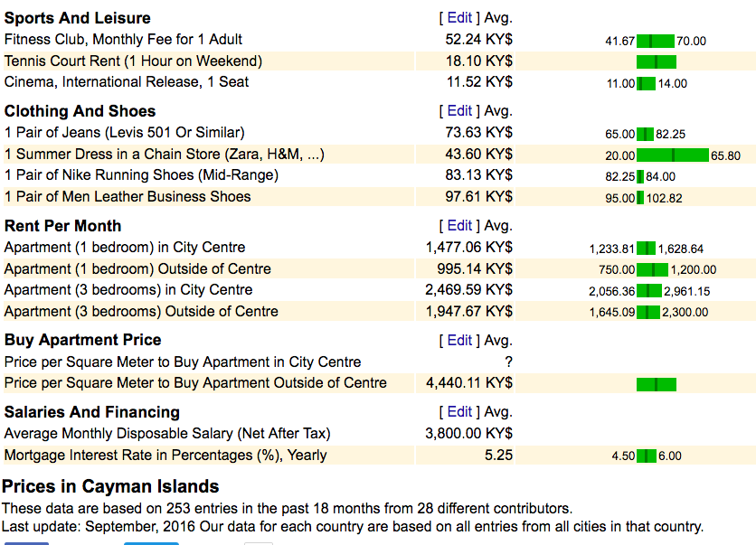Screen dimensions: 756x545
Task: Select the Average Monthly Disposable Salary label
Action: [x=167, y=433]
